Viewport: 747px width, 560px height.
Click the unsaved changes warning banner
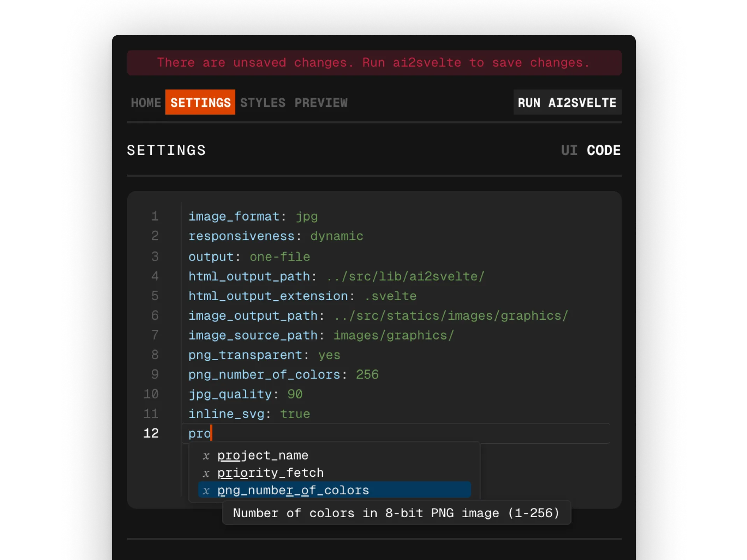[373, 63]
